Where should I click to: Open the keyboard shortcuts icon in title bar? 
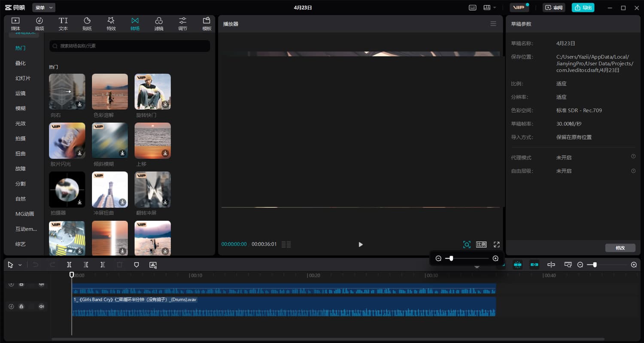point(472,8)
